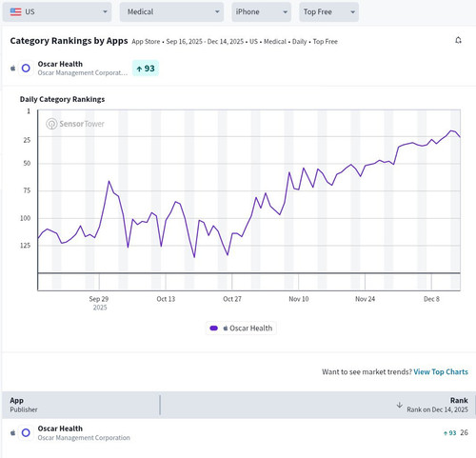Click the up 93 change in table row

(x=450, y=433)
